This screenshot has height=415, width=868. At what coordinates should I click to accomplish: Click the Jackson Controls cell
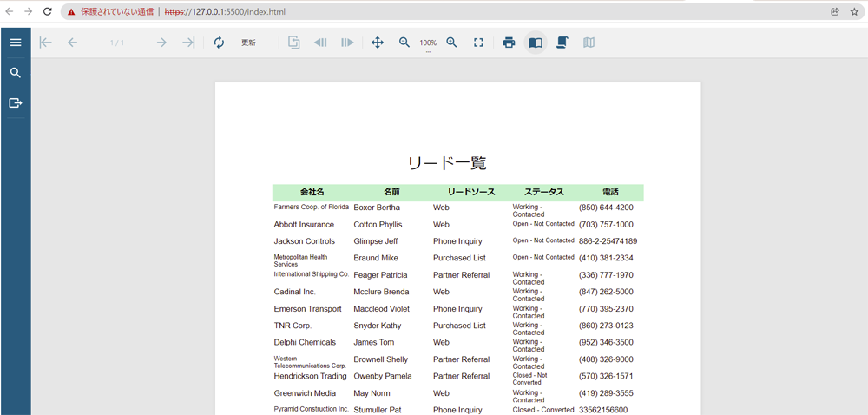tap(305, 241)
